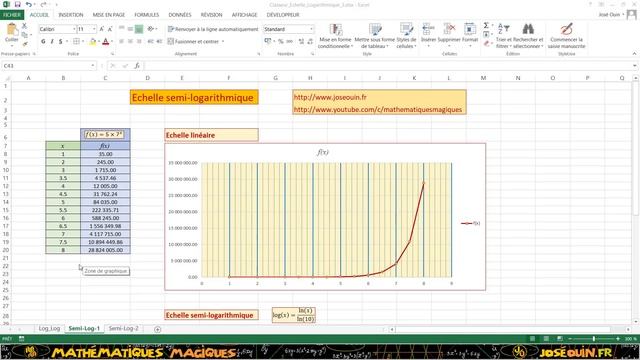Click the decrease indent icon

[x=150, y=41]
